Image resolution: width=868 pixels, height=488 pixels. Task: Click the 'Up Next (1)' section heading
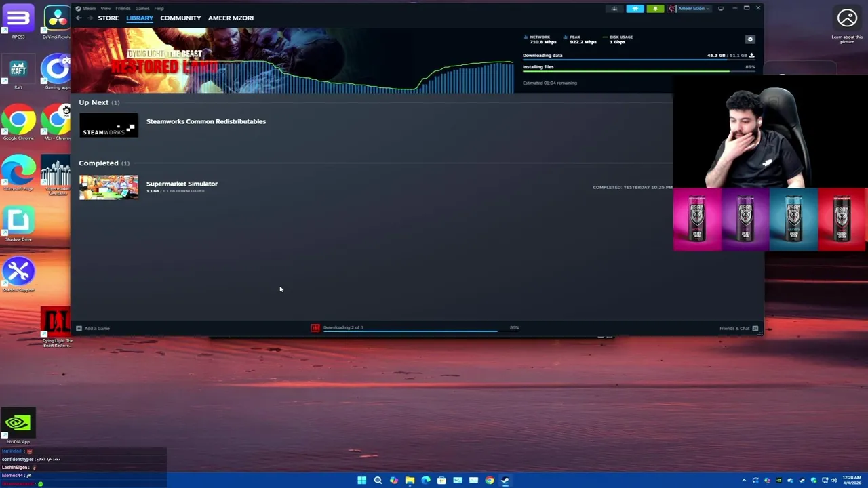click(x=99, y=102)
